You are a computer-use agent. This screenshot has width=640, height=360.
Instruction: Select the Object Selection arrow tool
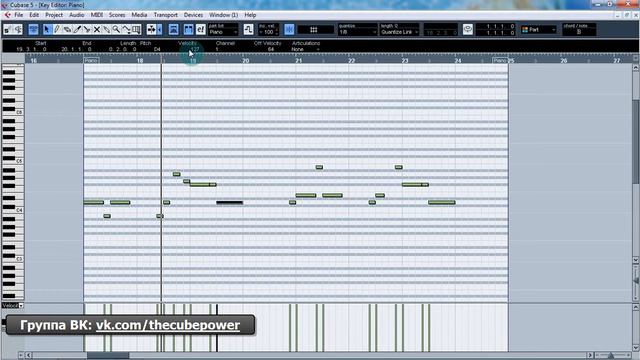pyautogui.click(x=47, y=29)
